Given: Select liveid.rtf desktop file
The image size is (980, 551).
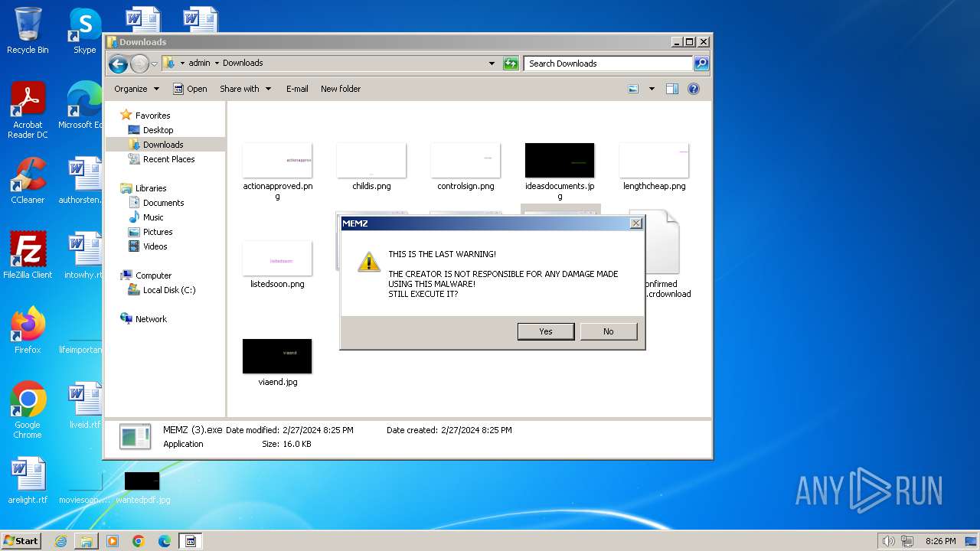Looking at the screenshot, I should click(84, 405).
